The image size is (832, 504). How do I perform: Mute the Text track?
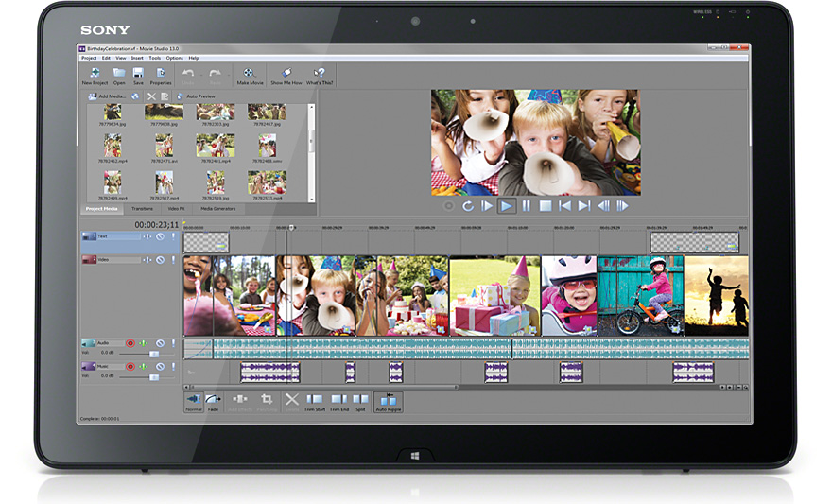pyautogui.click(x=160, y=236)
